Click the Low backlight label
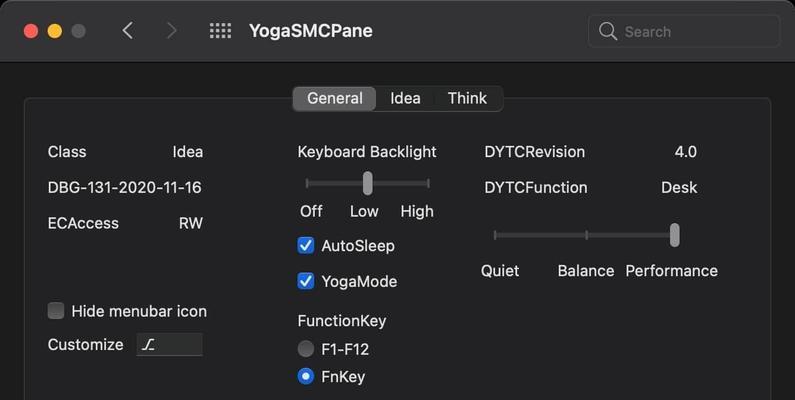The height and width of the screenshot is (400, 795). coord(364,211)
